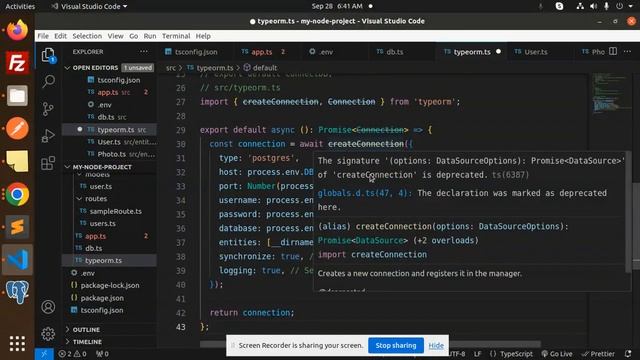This screenshot has width=640, height=360.
Task: Open the Run and Debug view
Action: (48, 136)
